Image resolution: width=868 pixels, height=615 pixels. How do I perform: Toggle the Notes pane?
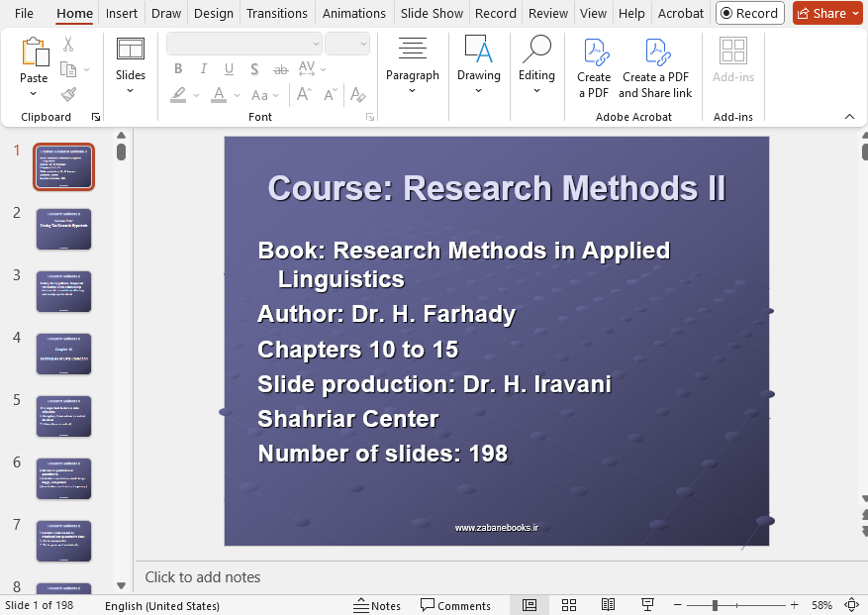coord(377,605)
